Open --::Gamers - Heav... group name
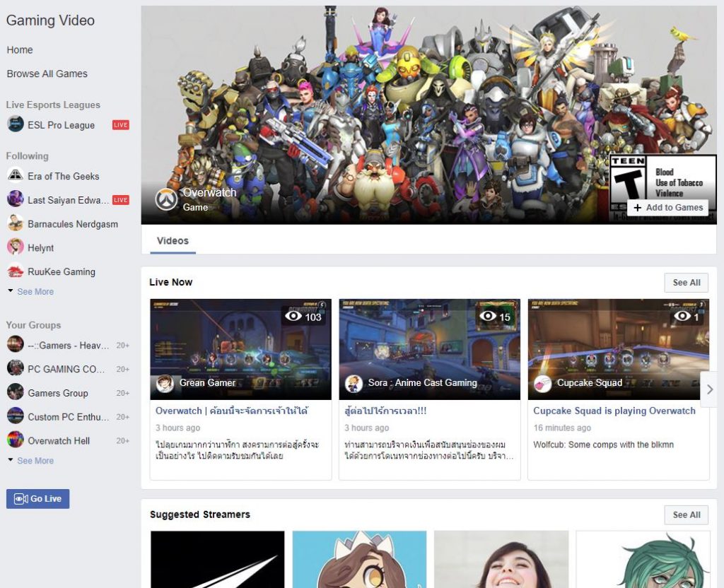This screenshot has width=724, height=588. pyautogui.click(x=69, y=345)
